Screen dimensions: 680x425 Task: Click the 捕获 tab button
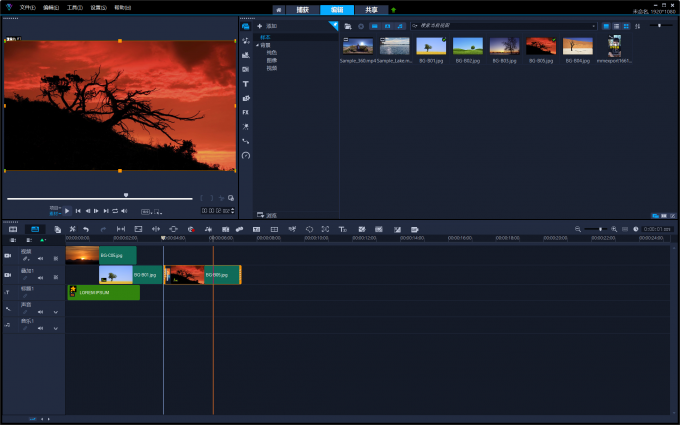301,9
